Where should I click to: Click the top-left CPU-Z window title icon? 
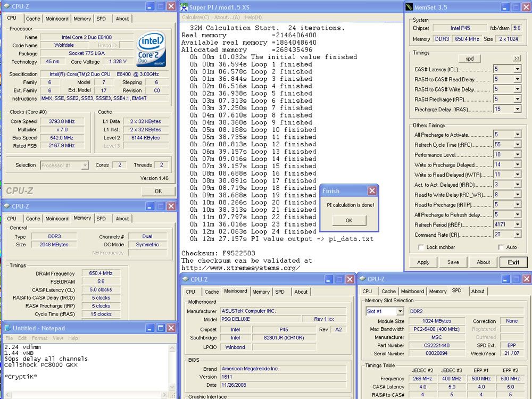(x=7, y=6)
